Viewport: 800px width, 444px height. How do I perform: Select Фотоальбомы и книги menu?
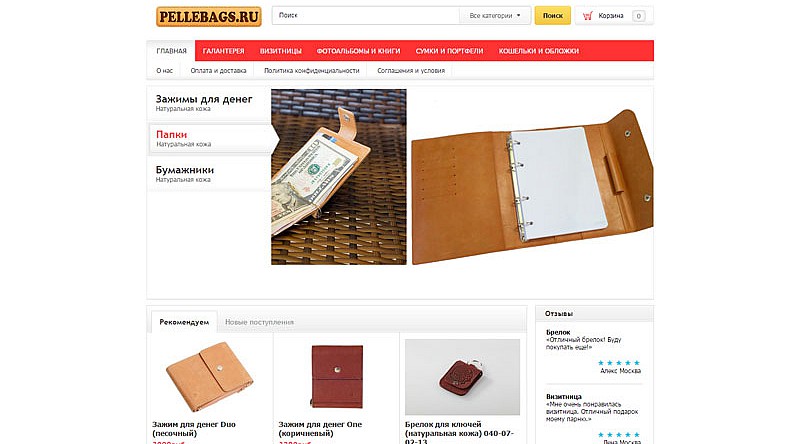(x=358, y=51)
